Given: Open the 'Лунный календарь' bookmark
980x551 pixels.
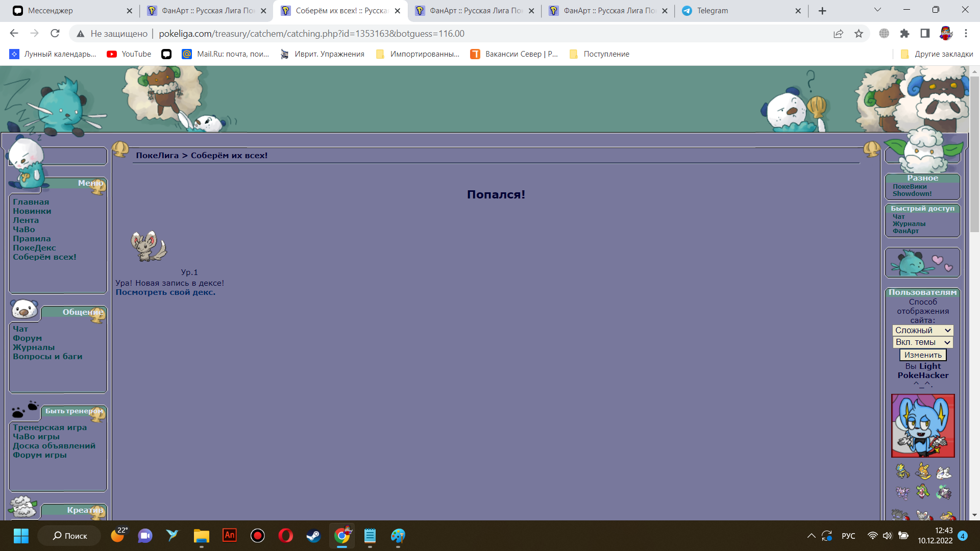Looking at the screenshot, I should click(x=53, y=54).
